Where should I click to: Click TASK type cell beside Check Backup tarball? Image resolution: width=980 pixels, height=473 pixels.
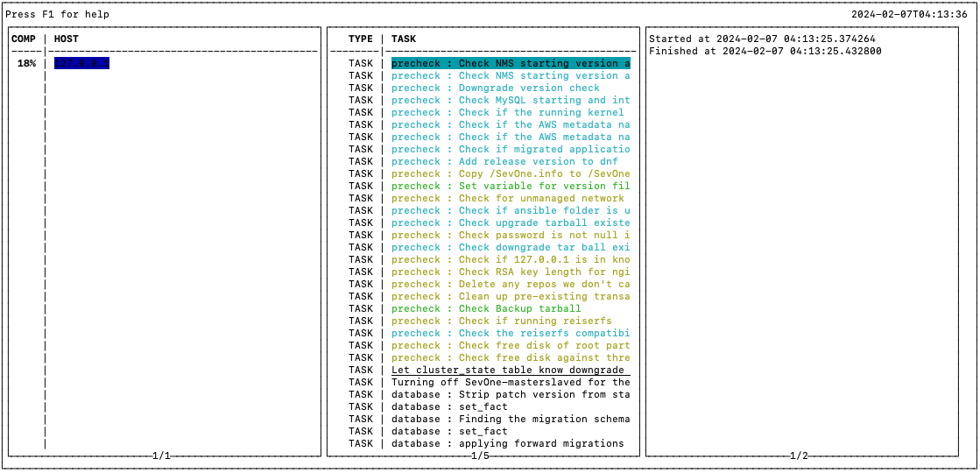(361, 308)
